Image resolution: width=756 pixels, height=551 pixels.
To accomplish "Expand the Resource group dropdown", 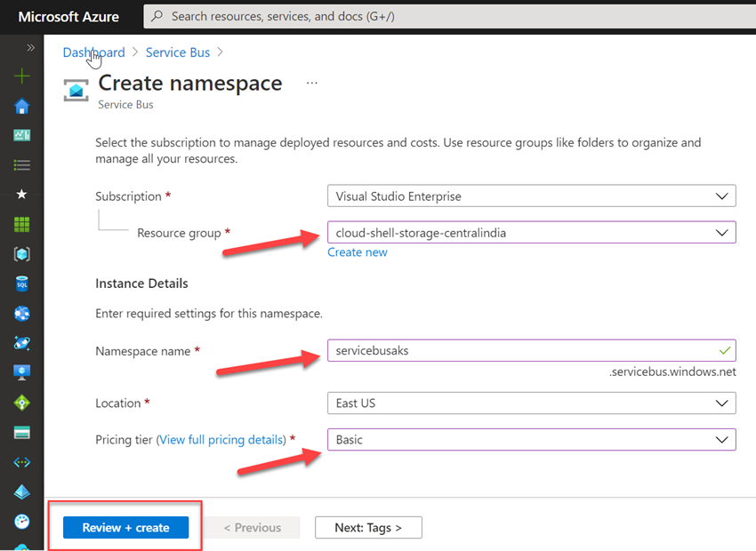I will point(531,233).
